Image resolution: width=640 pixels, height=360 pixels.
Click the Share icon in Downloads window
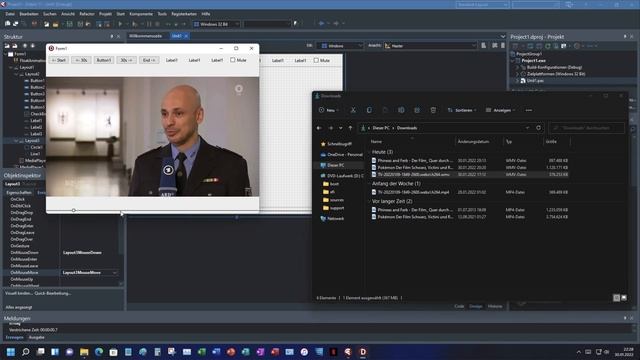(x=417, y=110)
